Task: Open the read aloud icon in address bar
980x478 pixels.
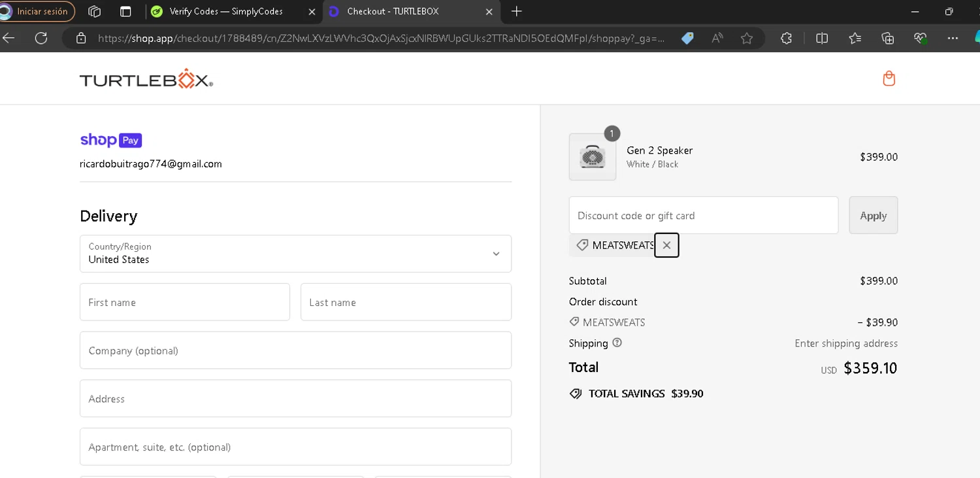Action: [x=717, y=39]
